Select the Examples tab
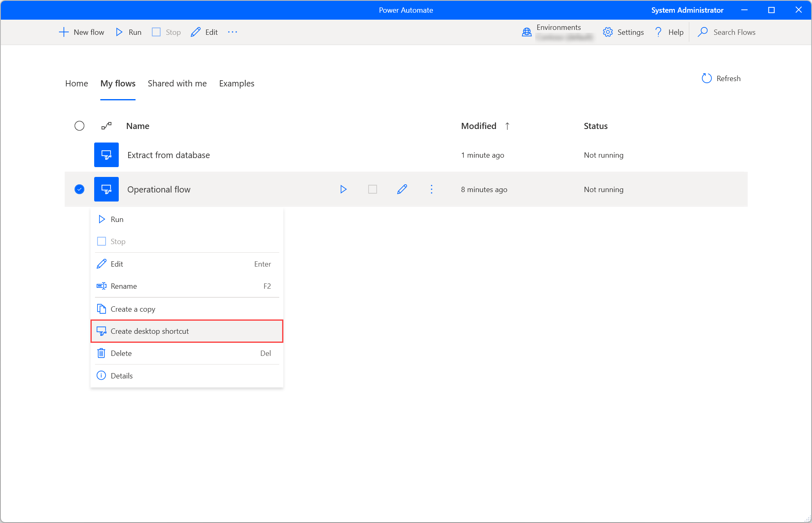Image resolution: width=812 pixels, height=523 pixels. (236, 83)
